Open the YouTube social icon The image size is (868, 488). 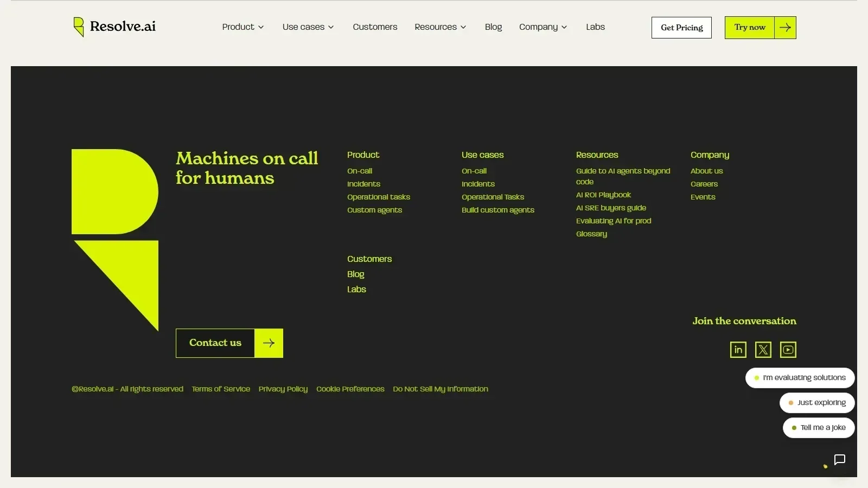788,350
